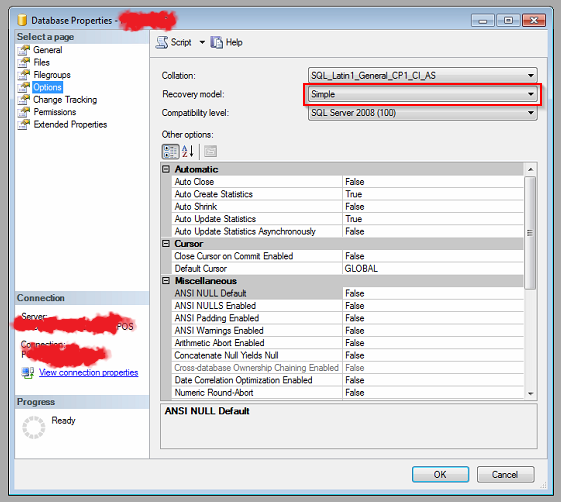Click the options grid scrollbar thumb
This screenshot has width=561, height=502.
(530, 233)
